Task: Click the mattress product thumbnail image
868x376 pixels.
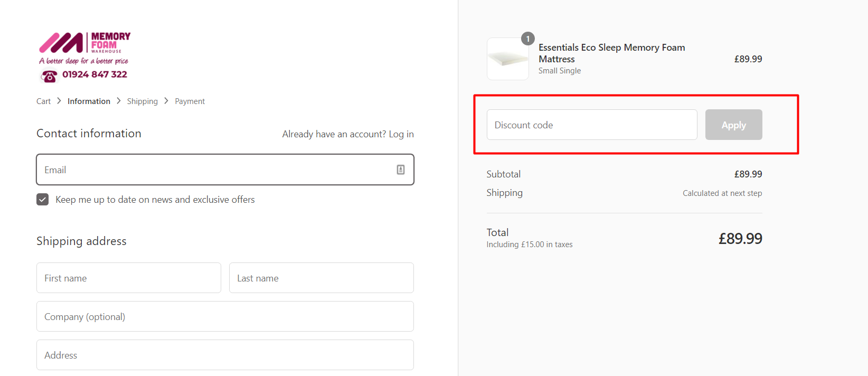Action: click(507, 59)
